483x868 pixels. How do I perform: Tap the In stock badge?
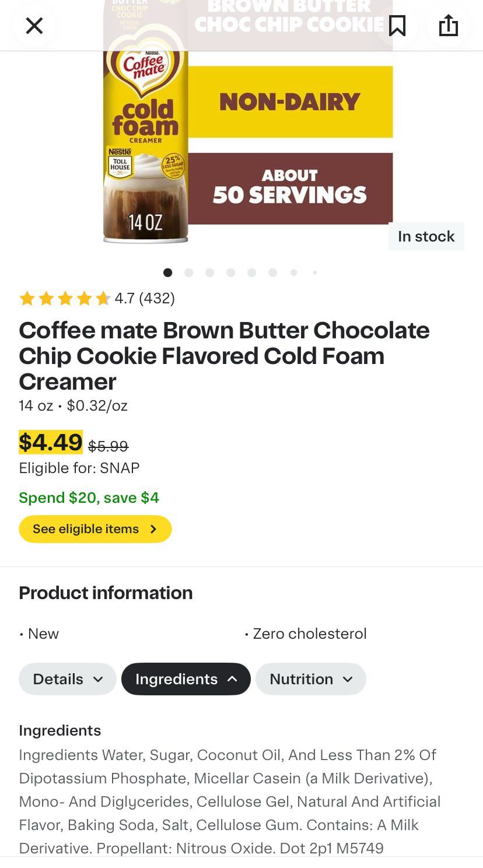coord(426,236)
